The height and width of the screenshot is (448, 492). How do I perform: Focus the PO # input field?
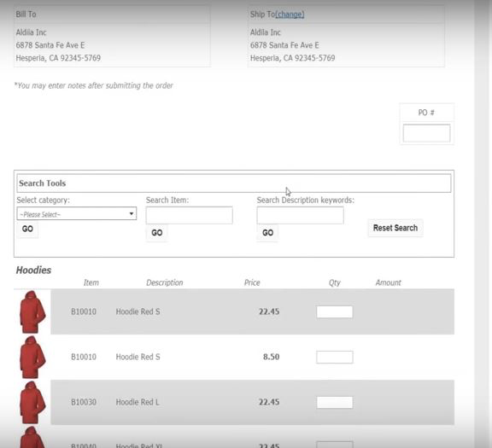(x=426, y=133)
